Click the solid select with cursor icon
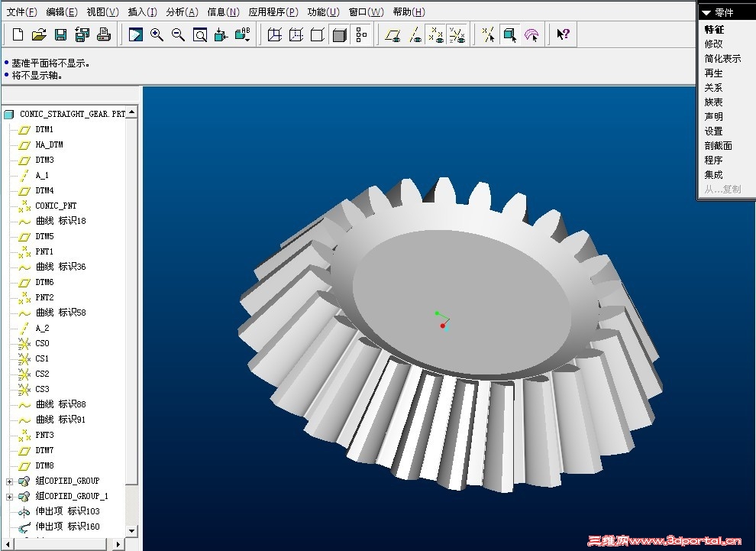The image size is (756, 551). tap(510, 34)
